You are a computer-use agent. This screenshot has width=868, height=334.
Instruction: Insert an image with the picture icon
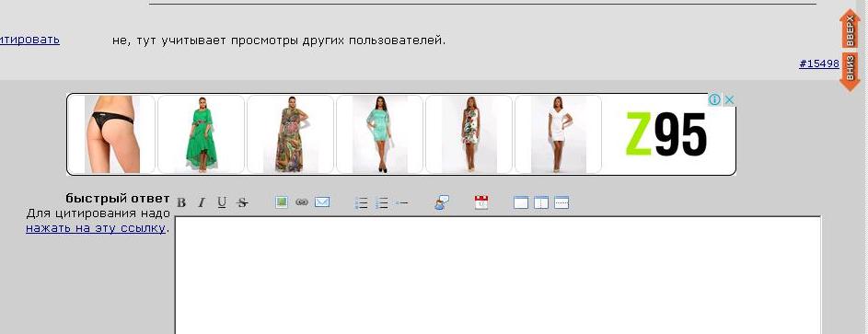point(282,202)
